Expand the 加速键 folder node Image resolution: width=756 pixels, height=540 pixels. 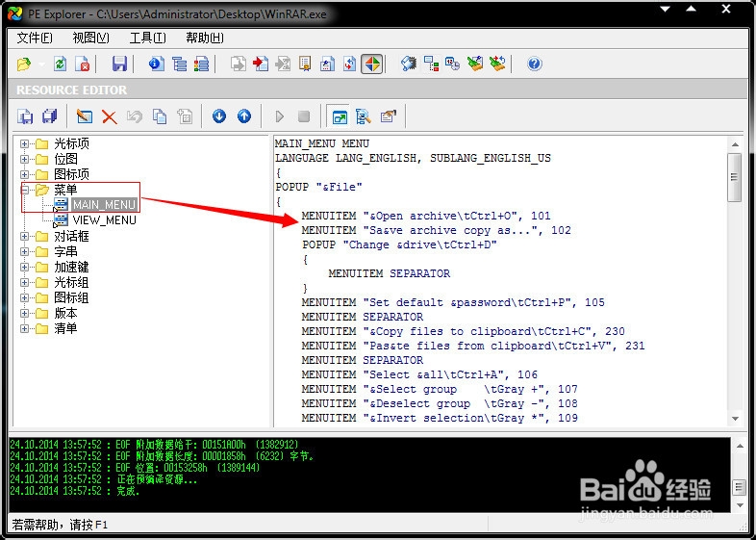pyautogui.click(x=24, y=267)
